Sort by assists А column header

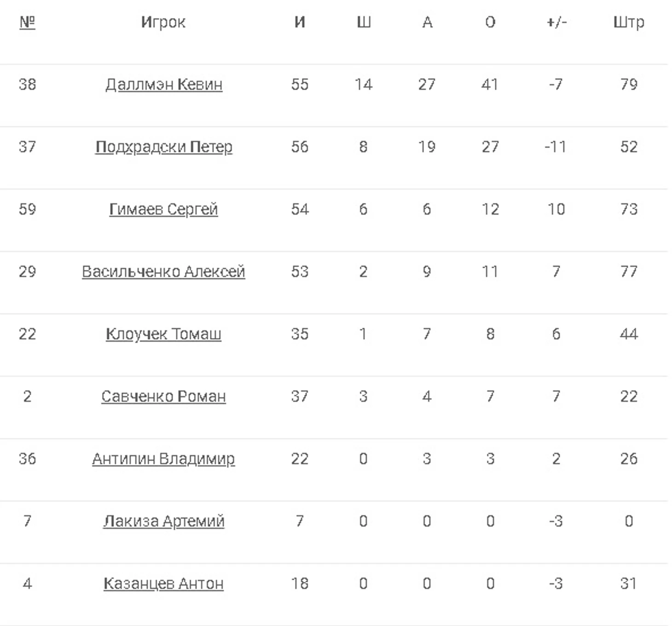(427, 22)
